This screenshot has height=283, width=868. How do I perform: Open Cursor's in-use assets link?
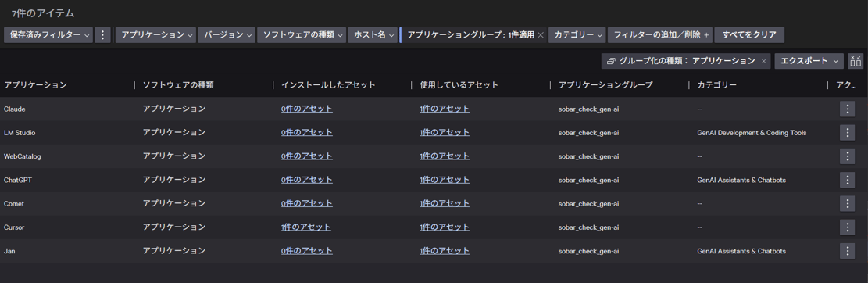point(445,227)
